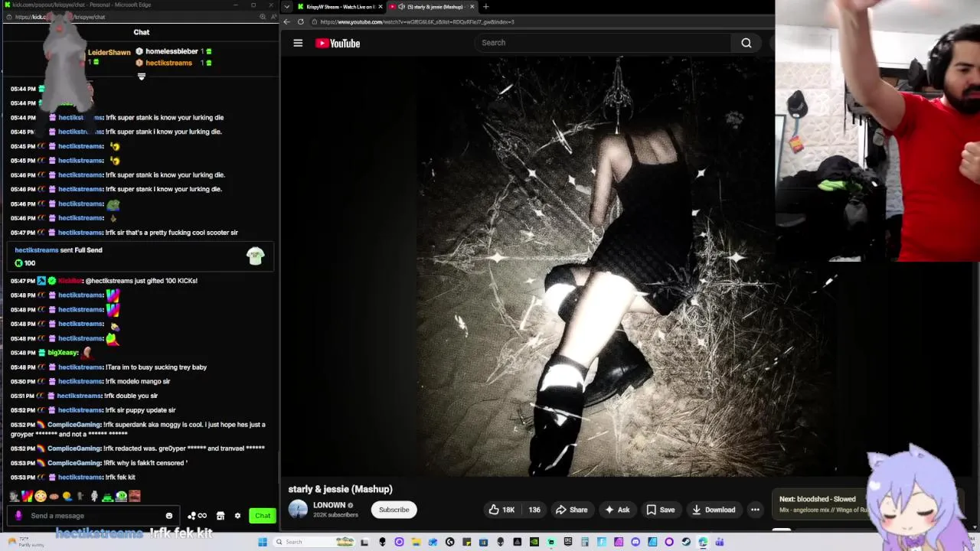Image resolution: width=980 pixels, height=551 pixels.
Task: Share the starly & jessie video
Action: click(572, 510)
